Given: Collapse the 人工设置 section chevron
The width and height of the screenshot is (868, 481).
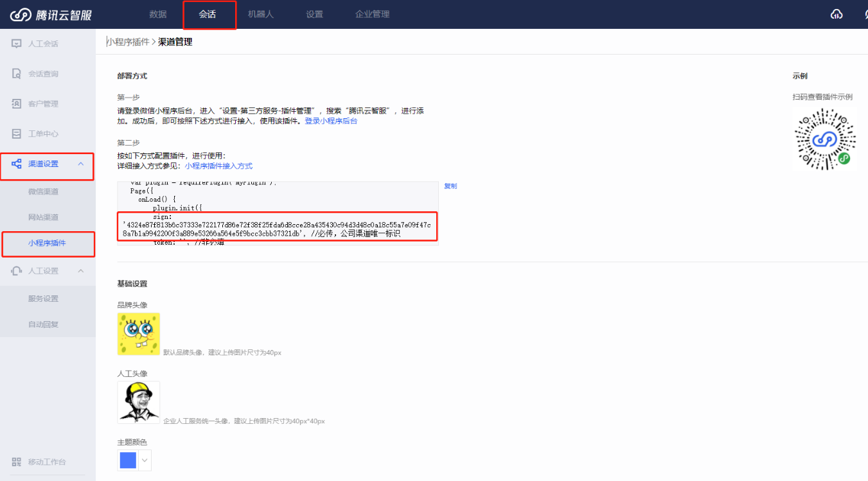Looking at the screenshot, I should (80, 271).
